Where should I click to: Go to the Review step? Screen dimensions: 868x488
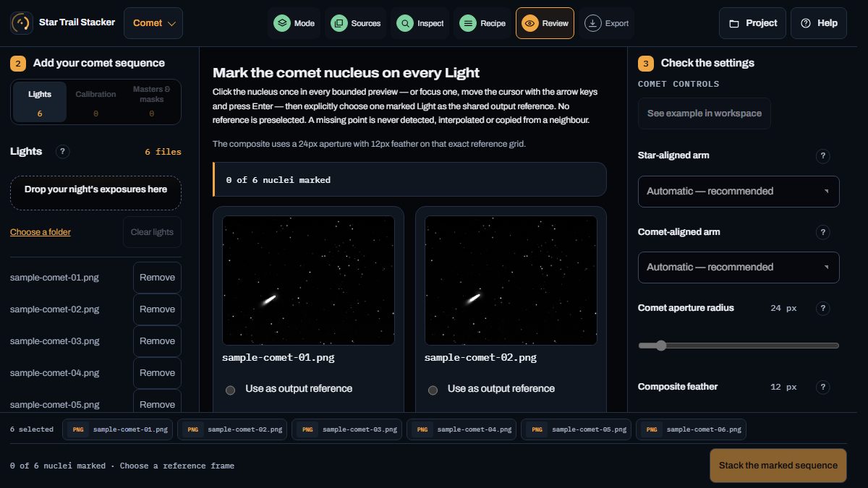545,23
